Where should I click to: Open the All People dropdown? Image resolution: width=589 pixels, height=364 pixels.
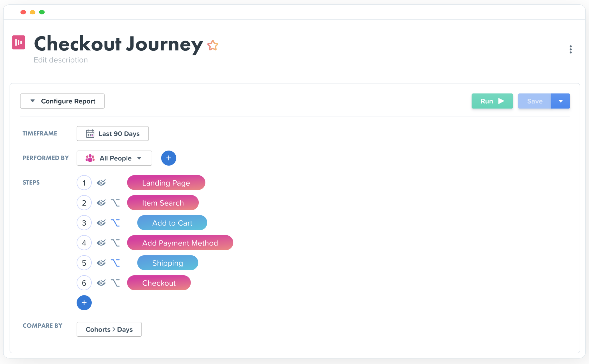pos(114,158)
